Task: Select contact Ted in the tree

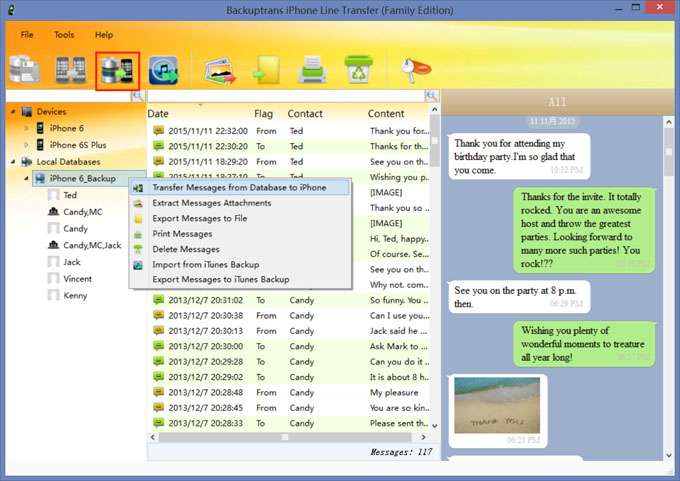Action: [70, 195]
